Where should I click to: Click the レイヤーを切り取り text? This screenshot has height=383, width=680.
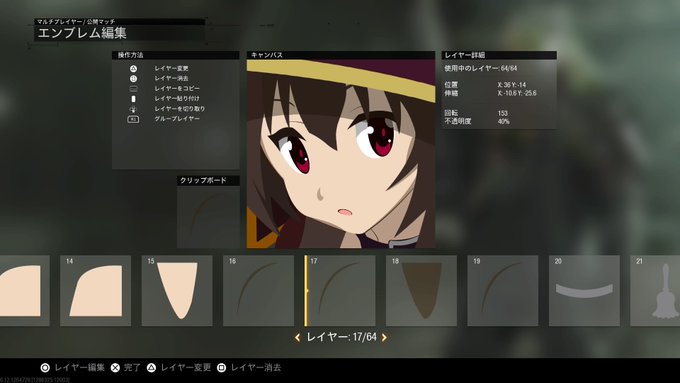click(180, 109)
